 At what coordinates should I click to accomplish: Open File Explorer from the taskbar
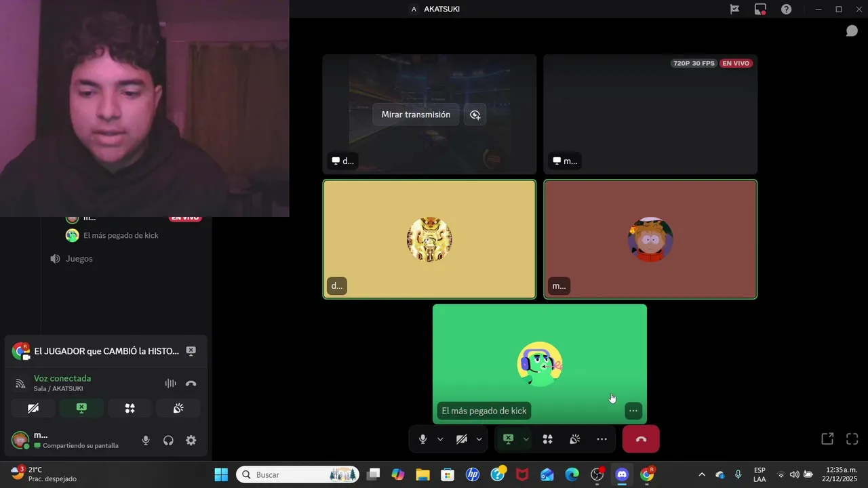point(422,474)
